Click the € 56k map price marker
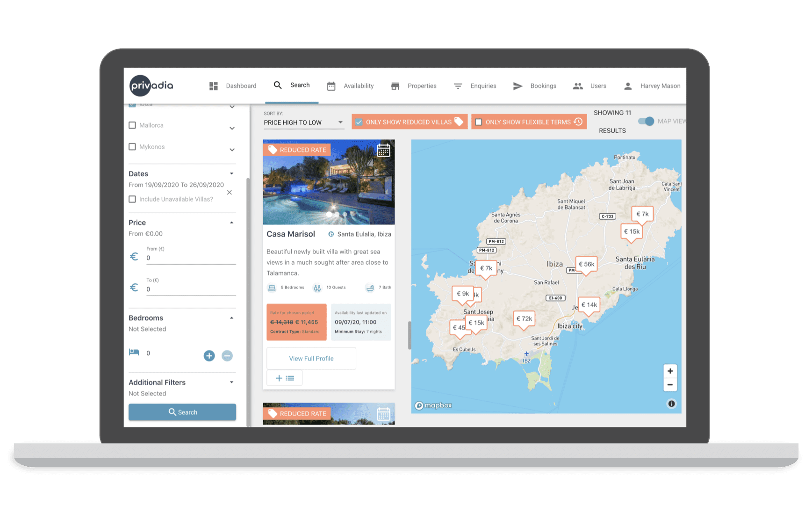Viewport: 812px width, 505px height. [586, 265]
